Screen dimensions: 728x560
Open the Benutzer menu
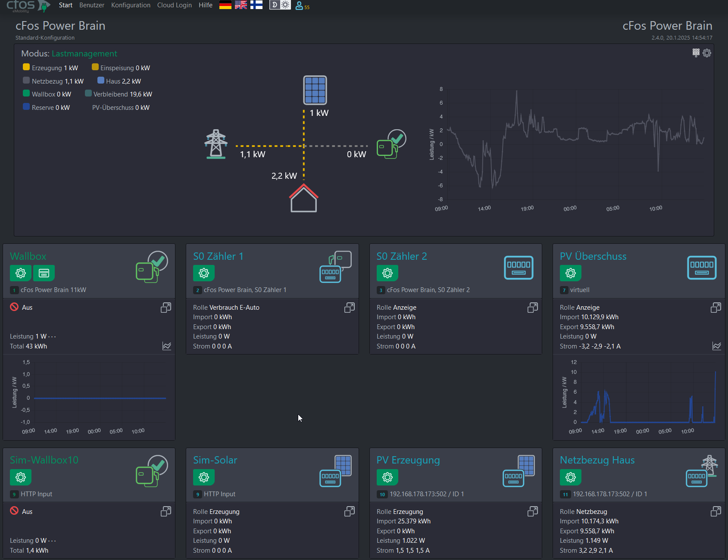[x=92, y=5]
